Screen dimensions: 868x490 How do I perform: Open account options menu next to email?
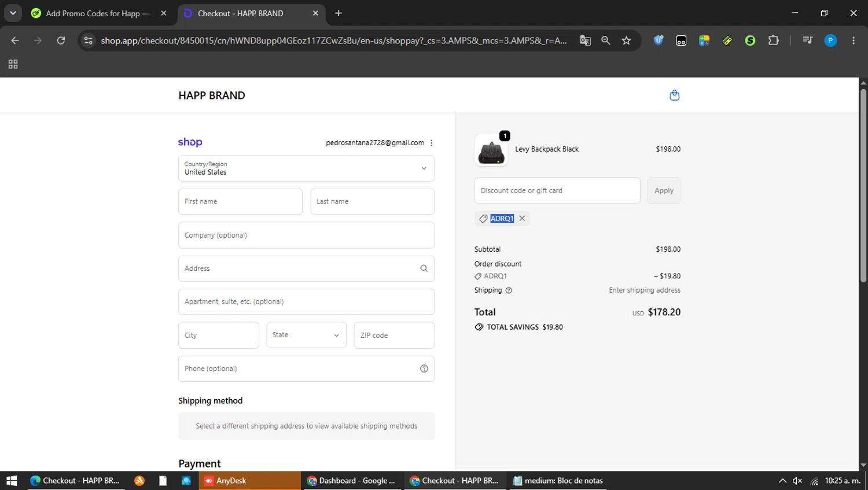point(431,143)
